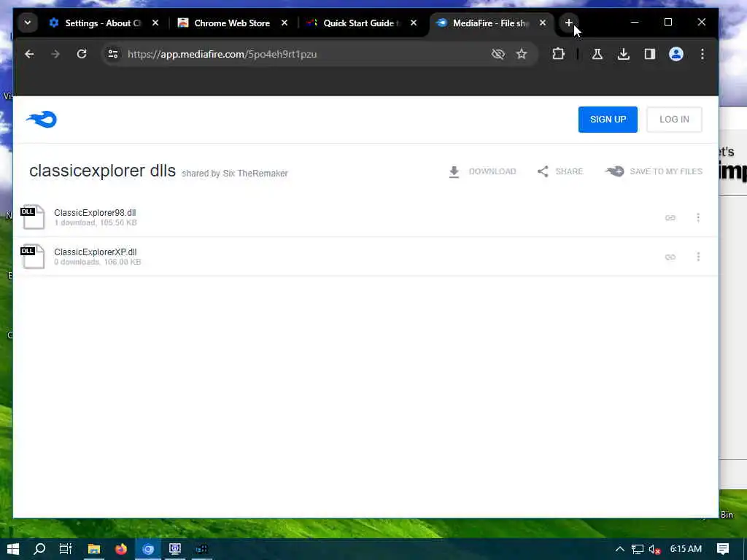Toggle the side panel icon

(650, 54)
